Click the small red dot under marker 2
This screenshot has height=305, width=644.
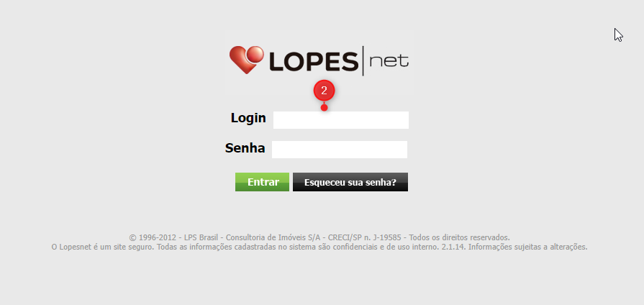tap(324, 108)
